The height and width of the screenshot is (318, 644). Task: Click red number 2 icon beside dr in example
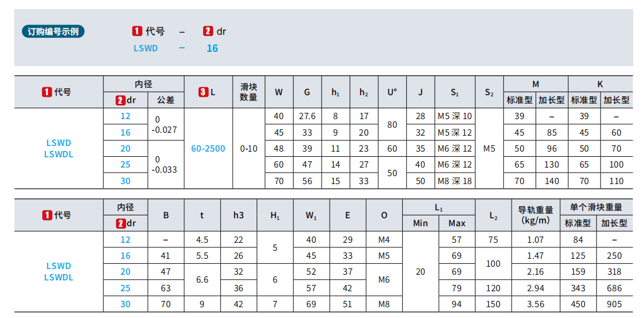tap(208, 31)
